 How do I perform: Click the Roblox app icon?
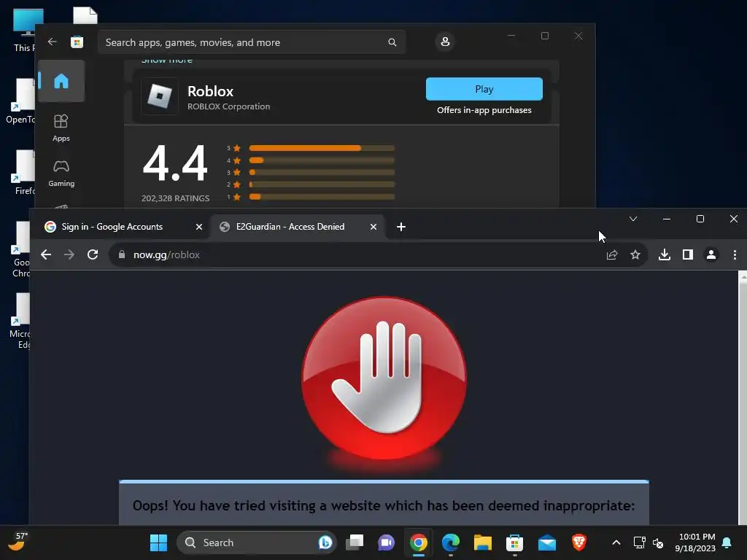(x=160, y=97)
